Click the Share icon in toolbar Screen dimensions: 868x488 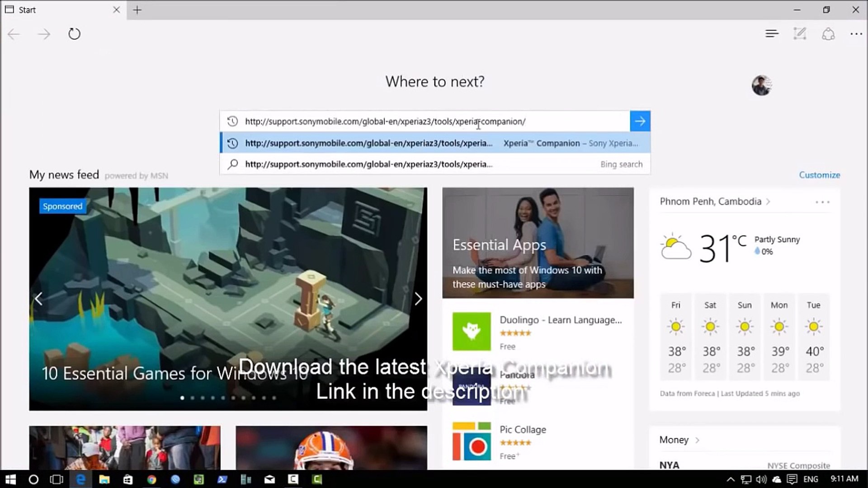[x=828, y=34]
